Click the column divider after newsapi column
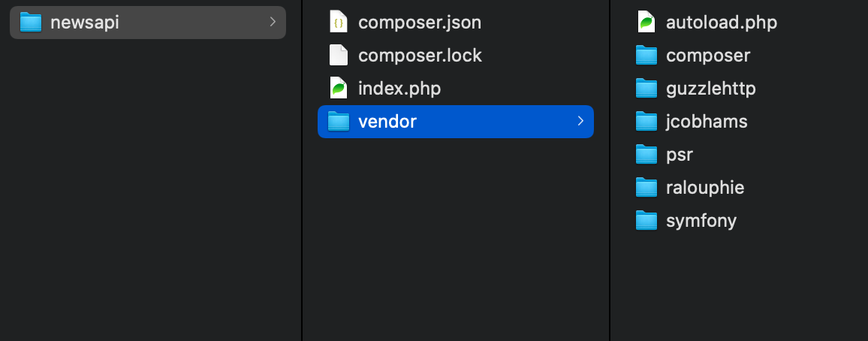The image size is (868, 341). click(x=302, y=170)
